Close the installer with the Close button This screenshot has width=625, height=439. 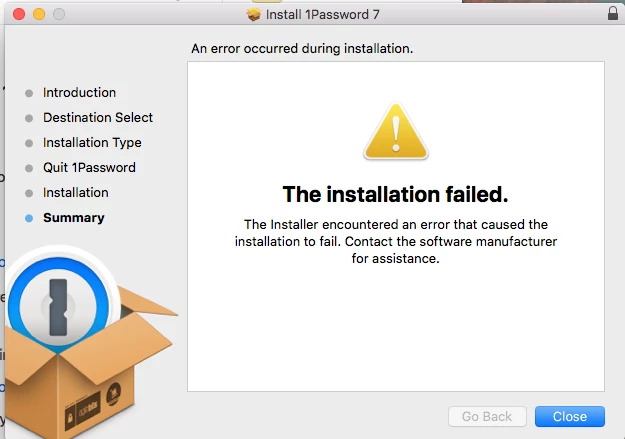pyautogui.click(x=570, y=416)
